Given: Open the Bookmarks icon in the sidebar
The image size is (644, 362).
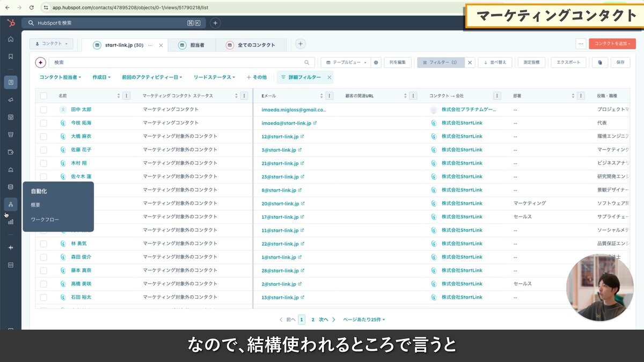Looking at the screenshot, I should (10, 56).
